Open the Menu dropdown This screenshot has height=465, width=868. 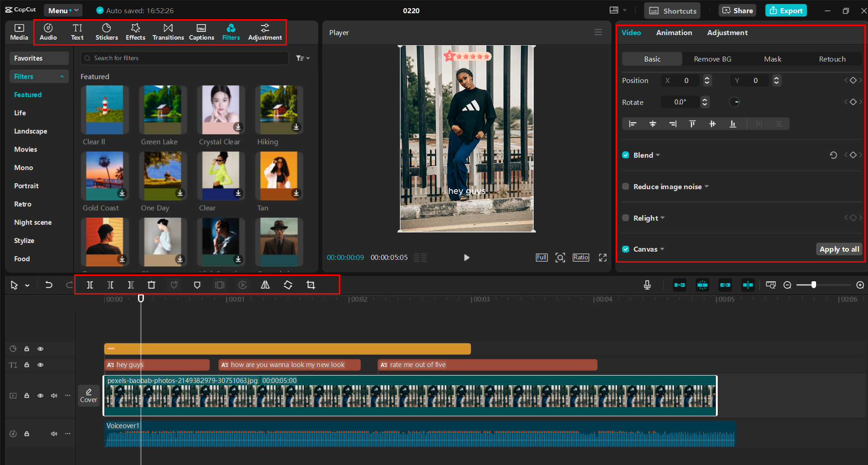click(x=63, y=10)
